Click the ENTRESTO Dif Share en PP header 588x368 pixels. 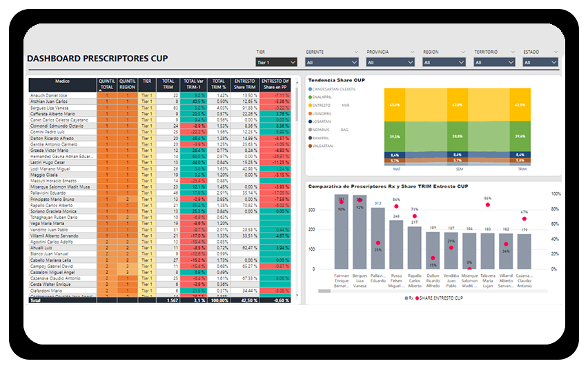pyautogui.click(x=275, y=84)
